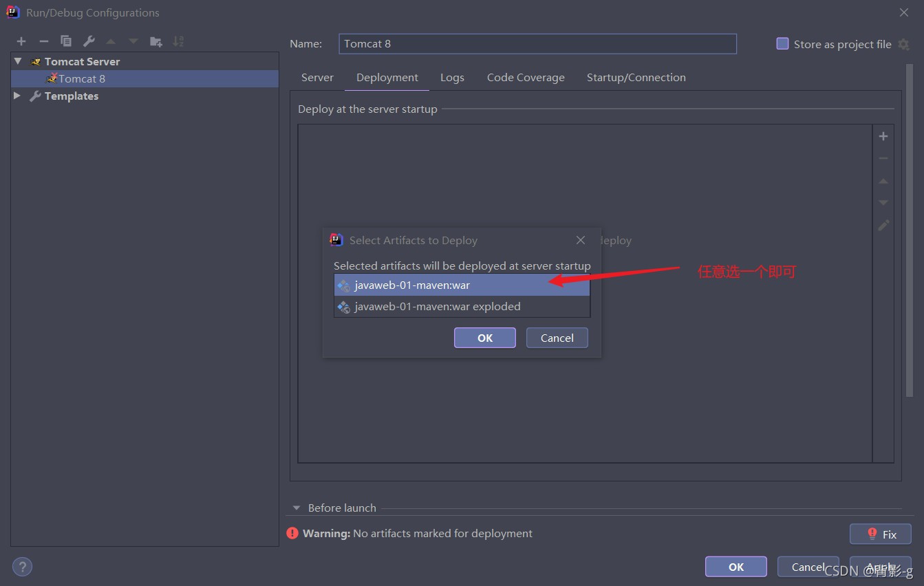Move configuration up arrow in left toolbar
The height and width of the screenshot is (586, 924).
[x=111, y=41]
